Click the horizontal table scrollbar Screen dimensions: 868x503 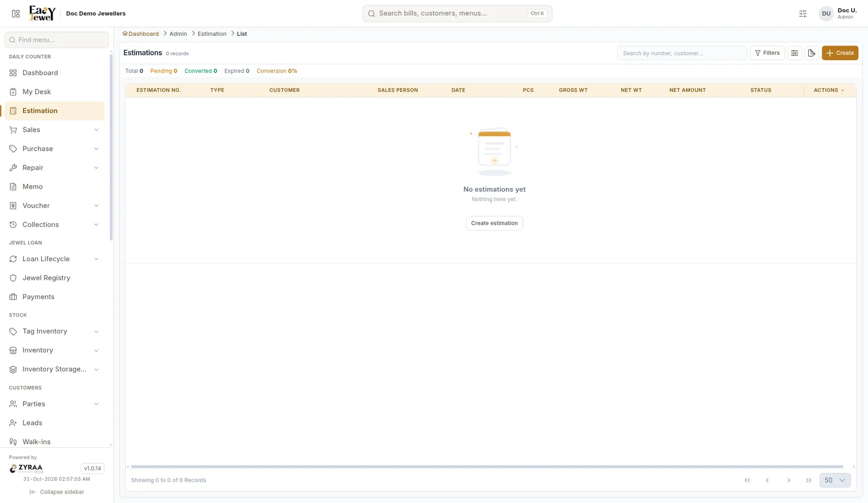point(487,467)
